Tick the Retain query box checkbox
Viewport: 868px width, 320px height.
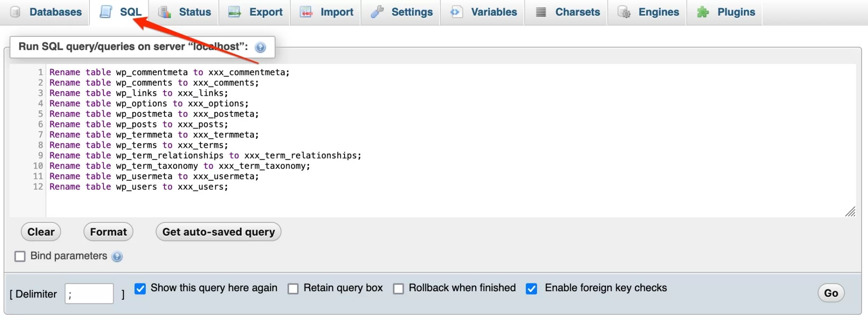click(x=293, y=289)
